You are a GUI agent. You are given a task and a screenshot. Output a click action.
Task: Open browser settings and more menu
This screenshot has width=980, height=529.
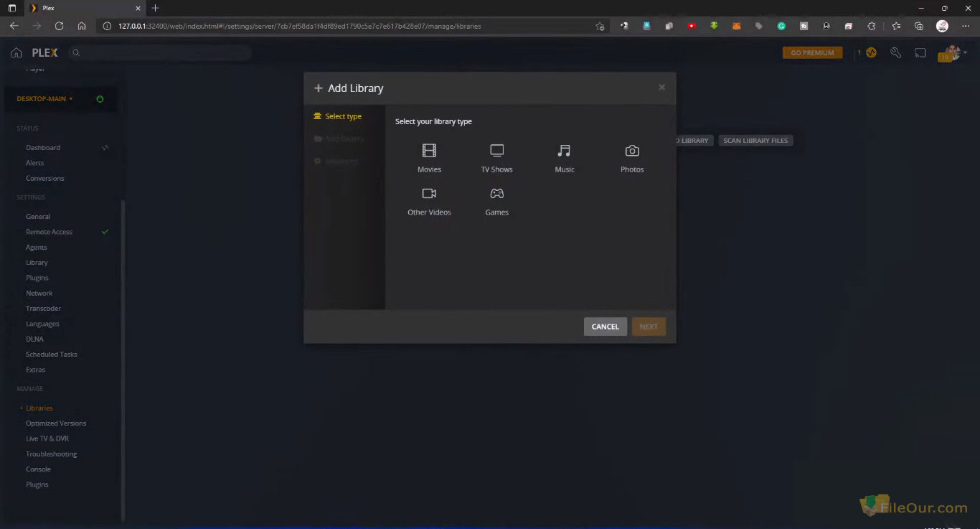pos(966,26)
